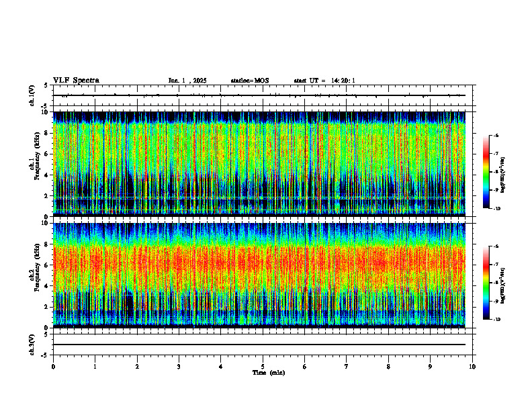Image resolution: width=532 pixels, height=411 pixels.
Task: Click the "-6" label on ch.1 color bar
Action: coord(496,136)
